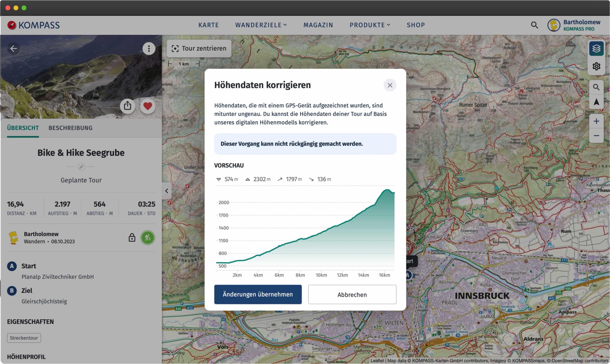Click the Gleirschjöchlsteig destination text
Screen dimensions: 610x364
(44, 301)
